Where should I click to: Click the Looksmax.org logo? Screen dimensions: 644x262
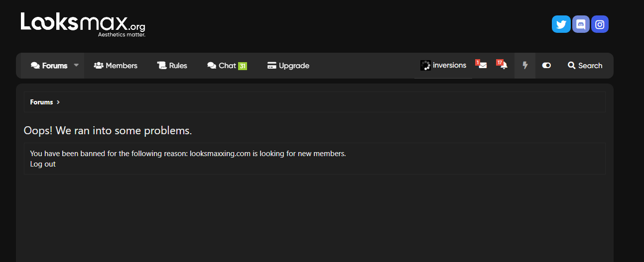(x=83, y=24)
